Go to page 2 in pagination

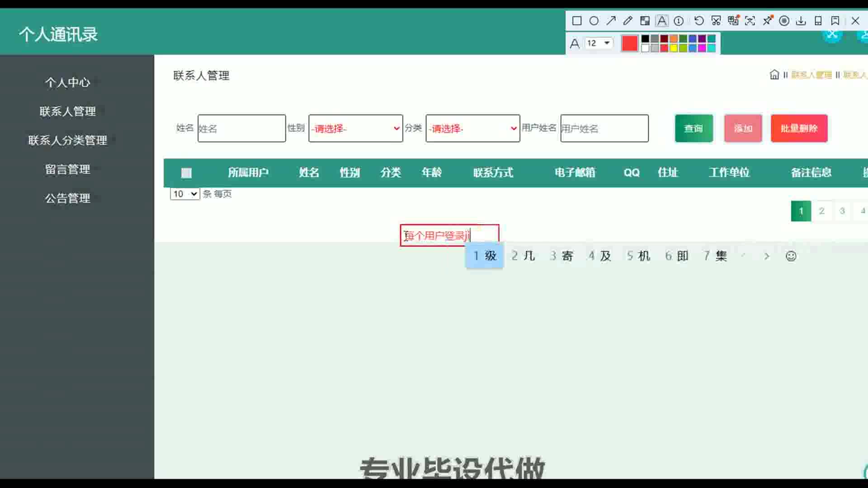(821, 211)
